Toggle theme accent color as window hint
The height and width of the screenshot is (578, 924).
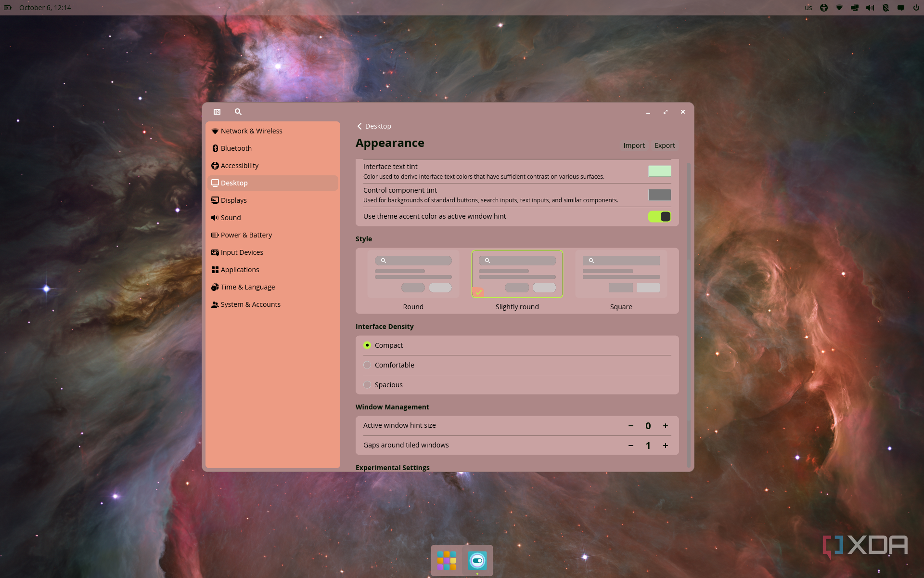(659, 217)
